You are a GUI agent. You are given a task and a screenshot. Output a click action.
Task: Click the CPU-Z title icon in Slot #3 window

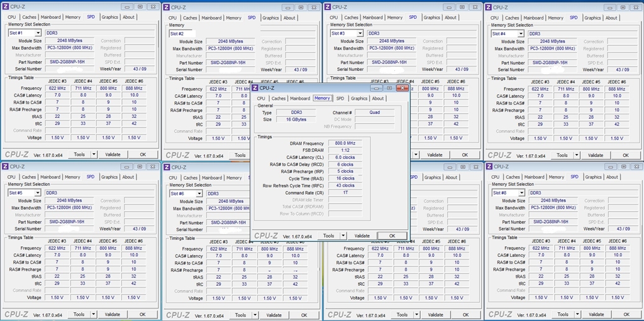pyautogui.click(x=327, y=7)
